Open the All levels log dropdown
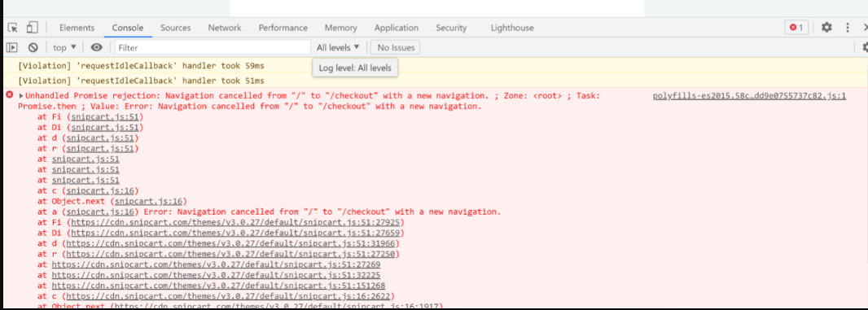 point(338,48)
